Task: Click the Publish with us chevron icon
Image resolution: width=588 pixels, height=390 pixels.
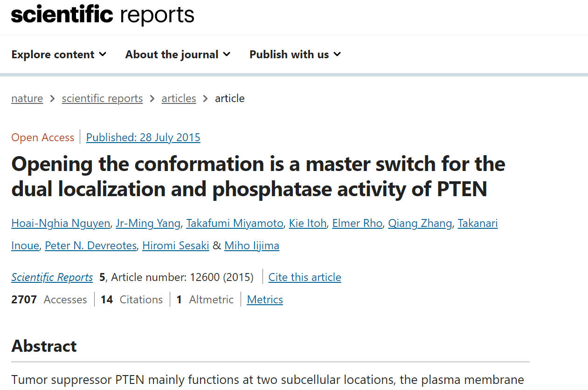Action: (x=338, y=54)
